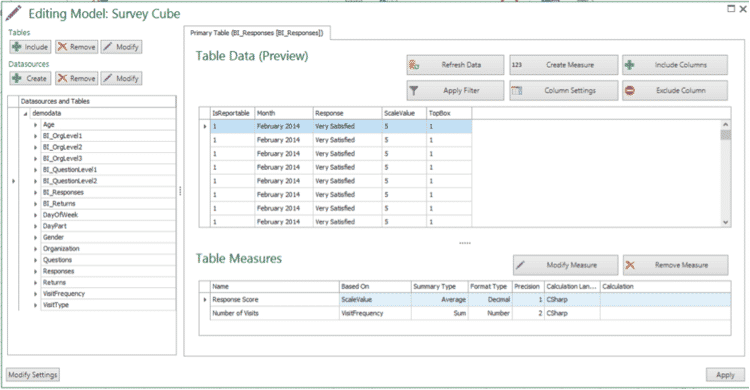Close the Editing Model window
750x390 pixels.
(743, 8)
